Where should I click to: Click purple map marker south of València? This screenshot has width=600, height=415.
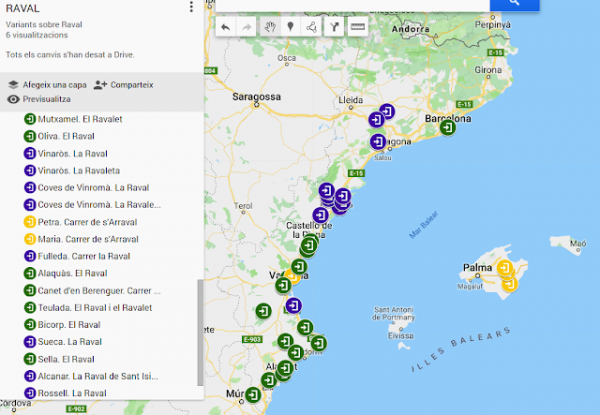click(293, 306)
